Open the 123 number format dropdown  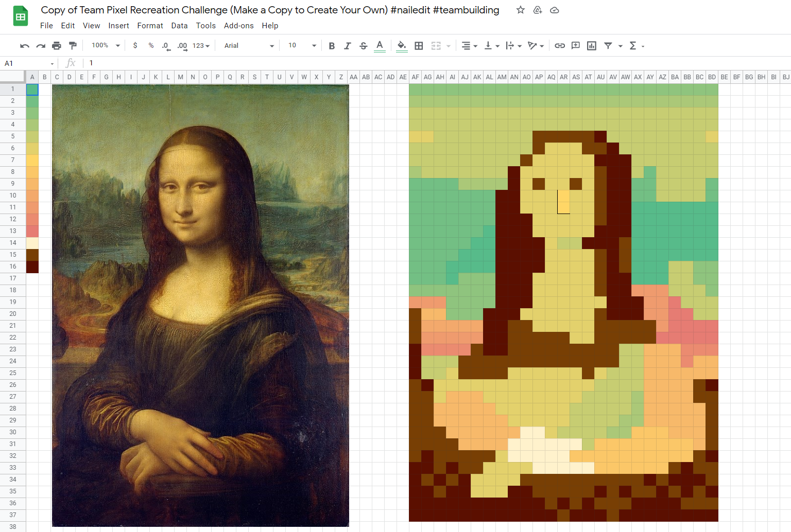[201, 46]
